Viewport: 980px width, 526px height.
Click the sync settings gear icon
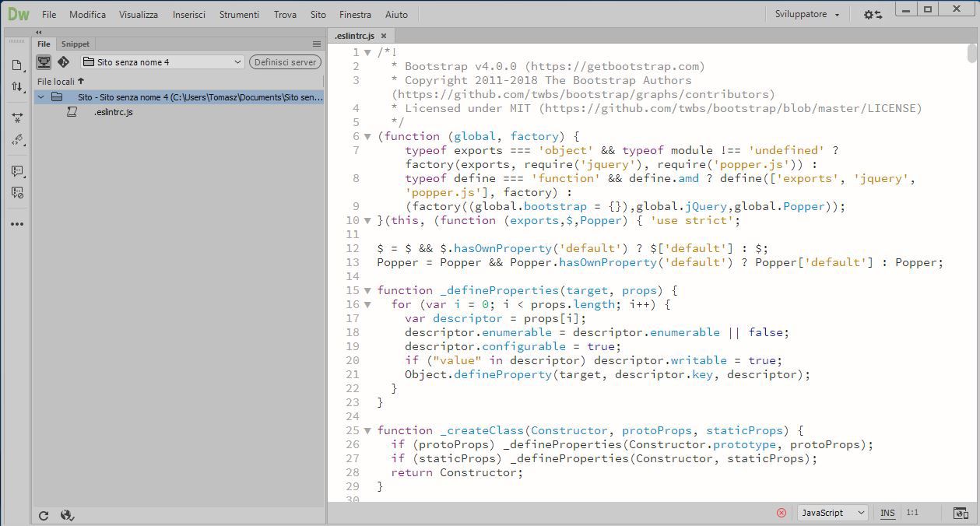(x=873, y=14)
